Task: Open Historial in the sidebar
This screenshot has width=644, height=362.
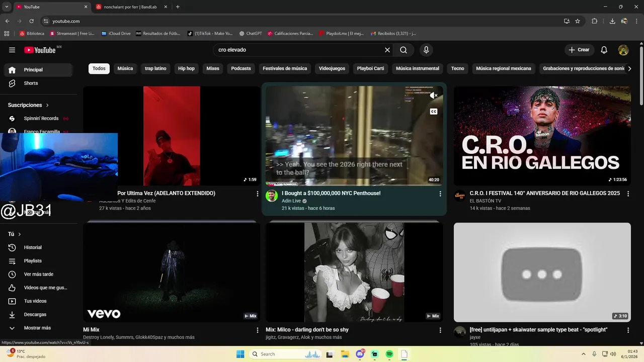Action: [x=38, y=247]
